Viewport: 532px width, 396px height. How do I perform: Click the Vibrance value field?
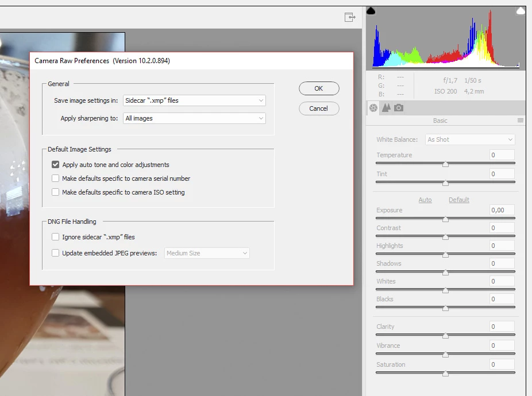pos(502,345)
